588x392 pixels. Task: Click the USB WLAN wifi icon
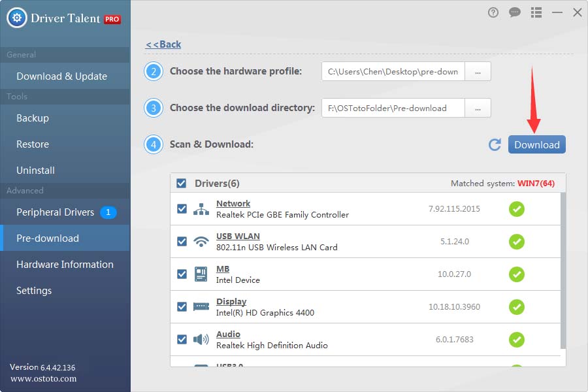pos(201,242)
